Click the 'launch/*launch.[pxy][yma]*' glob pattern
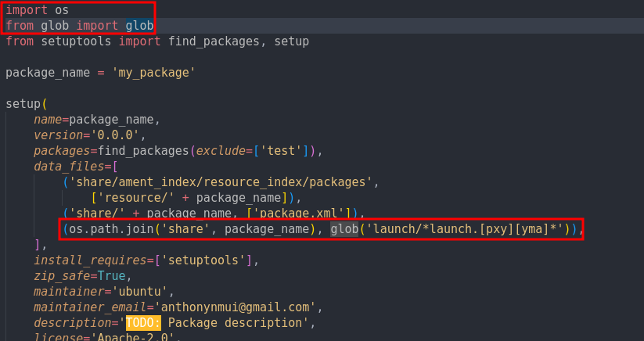Viewport: 644px width, 341px height. tap(465, 229)
